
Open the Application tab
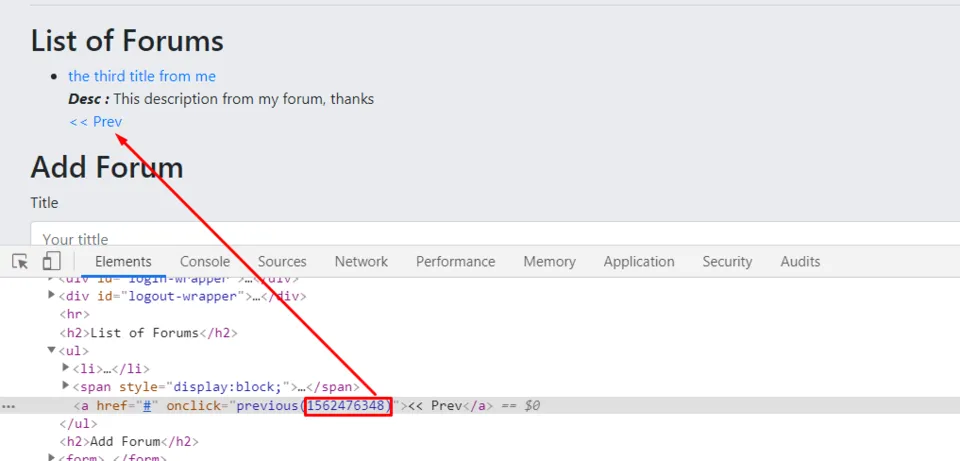[639, 261]
